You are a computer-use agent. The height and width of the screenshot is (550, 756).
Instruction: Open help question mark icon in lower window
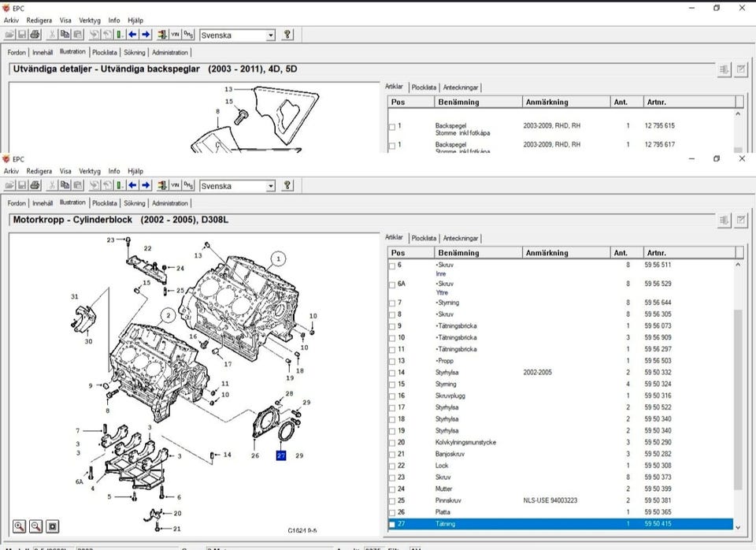pos(287,186)
